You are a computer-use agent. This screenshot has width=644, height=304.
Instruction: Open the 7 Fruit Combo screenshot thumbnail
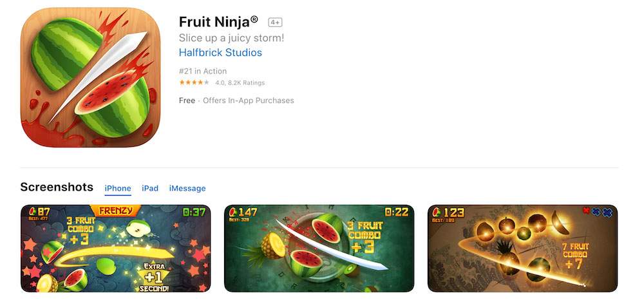point(522,249)
